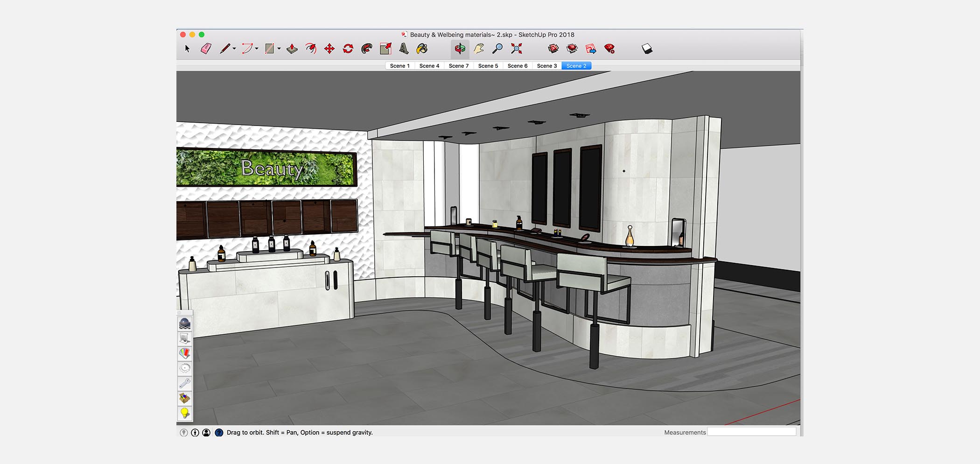Click the Measurements input box
Image resolution: width=980 pixels, height=464 pixels.
(x=752, y=432)
